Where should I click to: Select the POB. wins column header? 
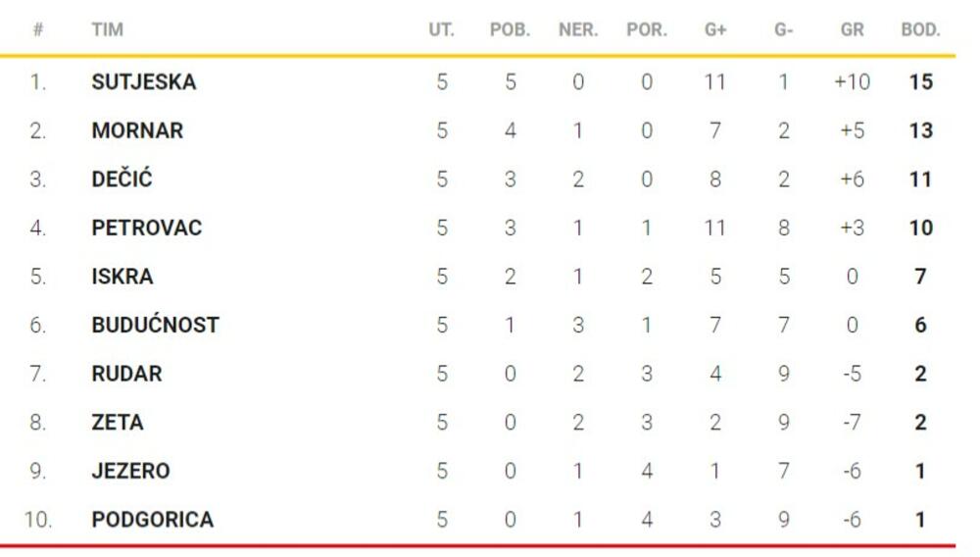(x=510, y=29)
